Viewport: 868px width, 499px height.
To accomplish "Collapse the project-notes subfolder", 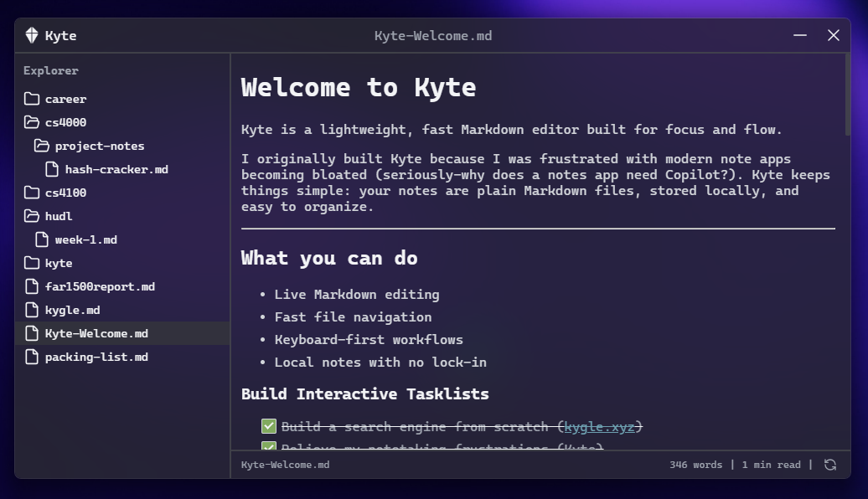I will 122,146.
